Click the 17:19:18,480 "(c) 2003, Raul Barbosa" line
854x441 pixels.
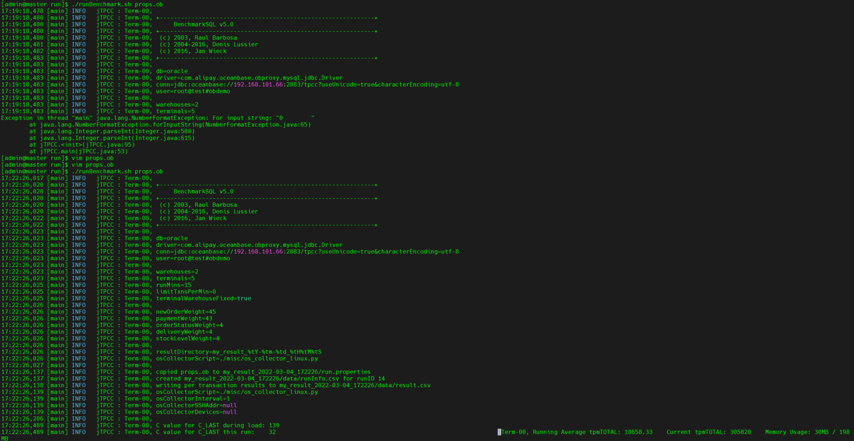pos(121,38)
